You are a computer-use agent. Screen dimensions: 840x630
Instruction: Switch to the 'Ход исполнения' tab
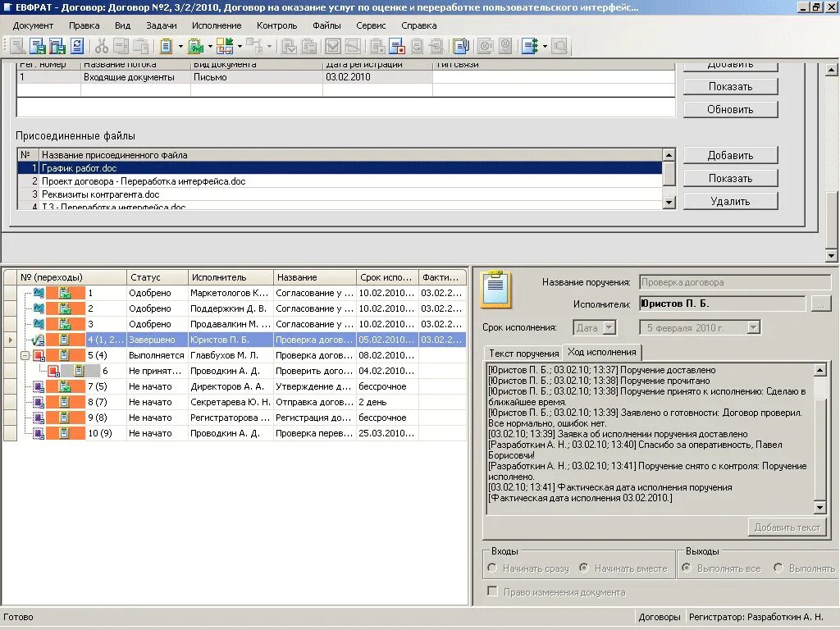click(602, 352)
